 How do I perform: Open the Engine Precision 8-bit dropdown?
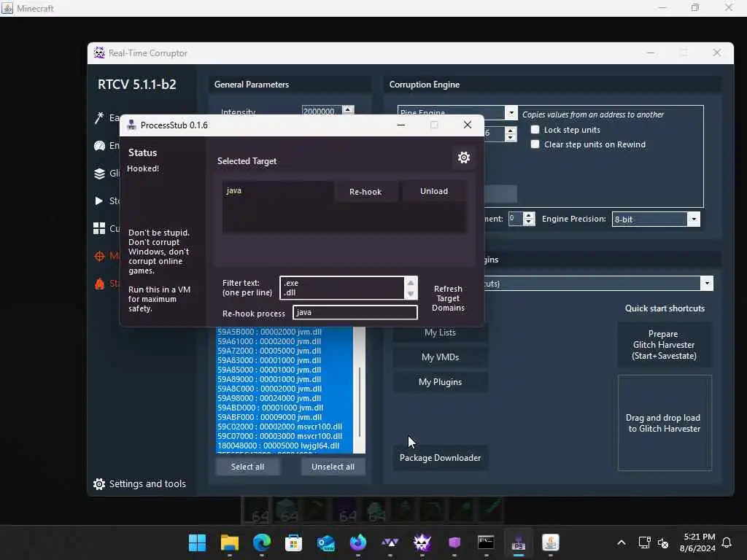coord(694,219)
